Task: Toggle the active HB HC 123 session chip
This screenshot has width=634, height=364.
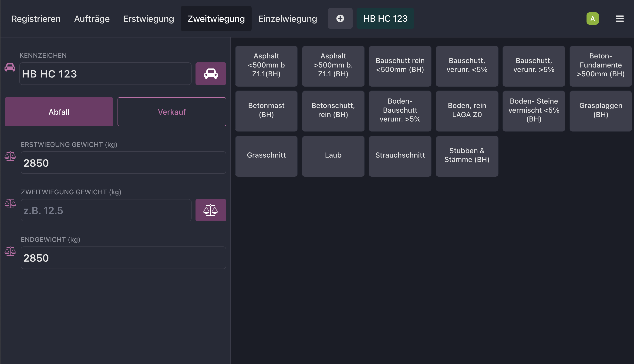Action: (x=385, y=18)
